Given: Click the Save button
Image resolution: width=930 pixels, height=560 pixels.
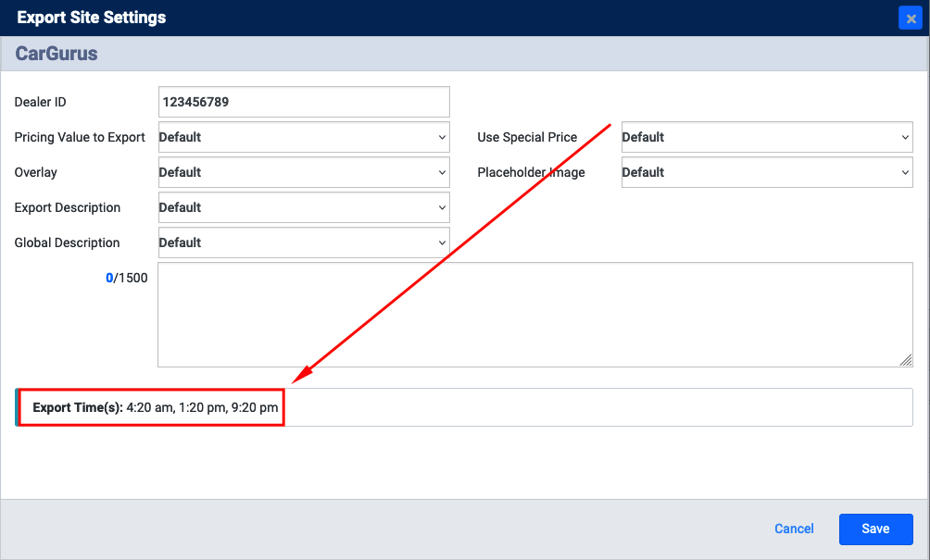Looking at the screenshot, I should (875, 529).
